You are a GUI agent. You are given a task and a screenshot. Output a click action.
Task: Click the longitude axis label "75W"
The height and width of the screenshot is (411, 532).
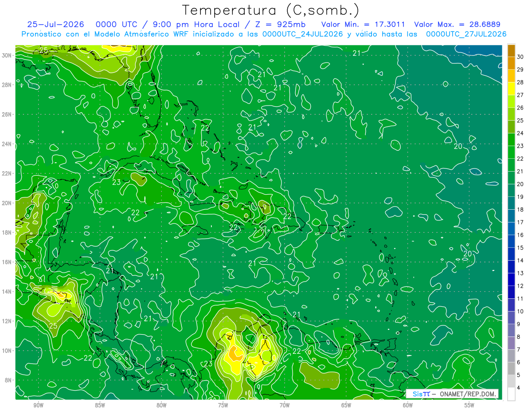(223, 405)
